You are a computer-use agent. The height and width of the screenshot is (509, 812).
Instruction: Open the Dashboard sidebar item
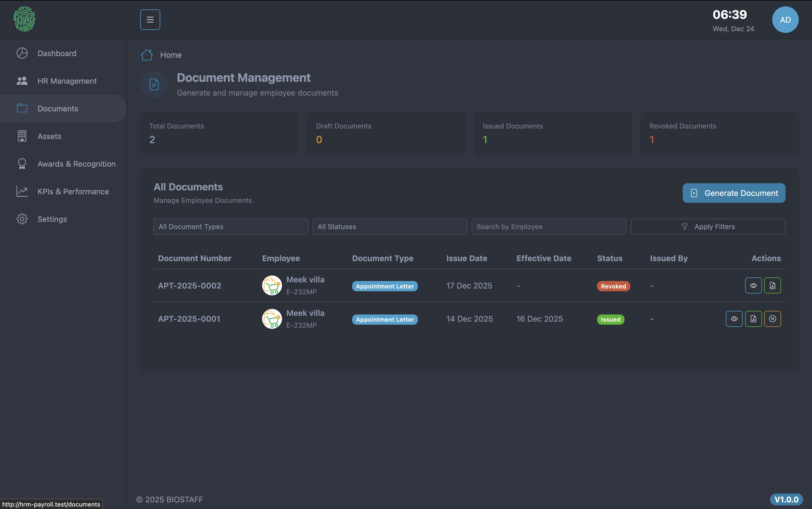tap(57, 53)
